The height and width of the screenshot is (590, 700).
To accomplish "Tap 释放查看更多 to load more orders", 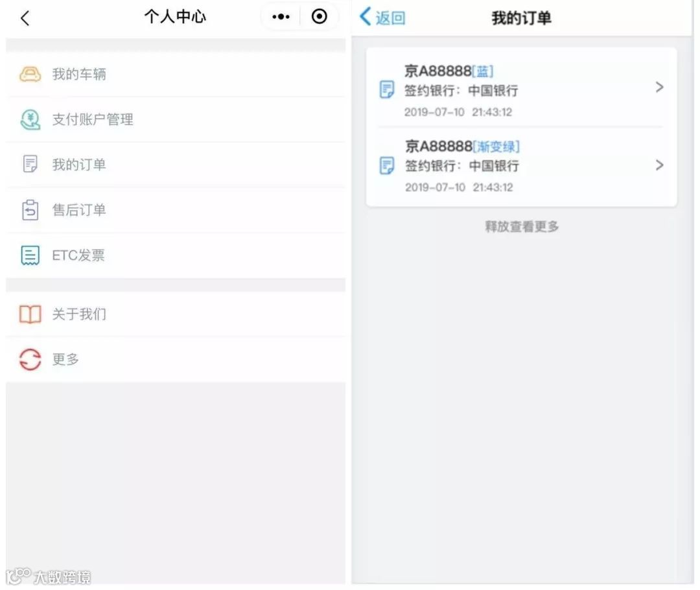I will pos(521,227).
